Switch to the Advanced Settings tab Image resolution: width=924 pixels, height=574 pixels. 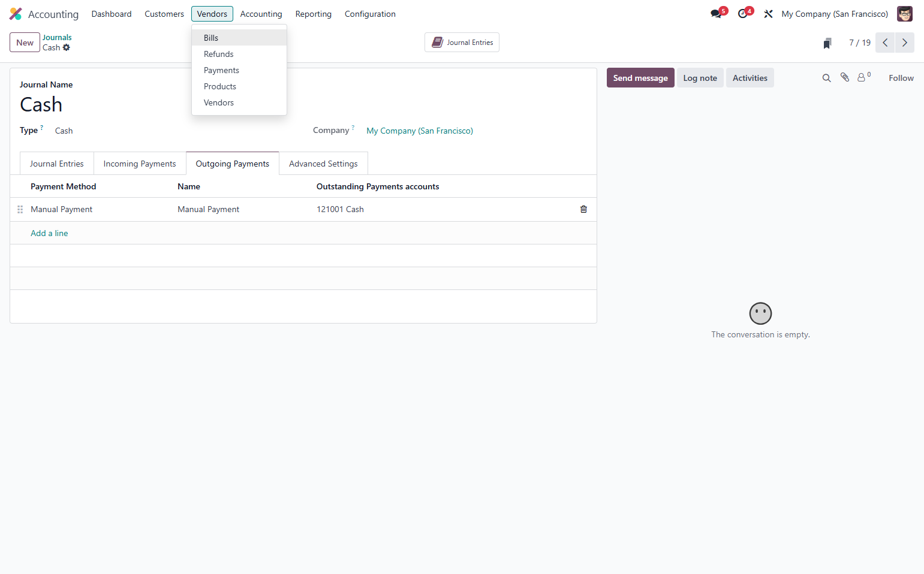323,164
